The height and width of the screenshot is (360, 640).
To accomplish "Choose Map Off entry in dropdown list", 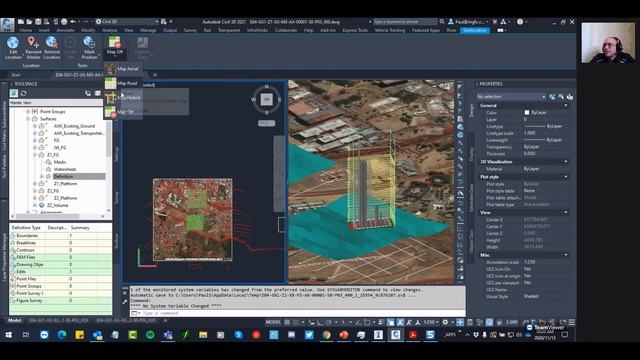I will (x=123, y=112).
